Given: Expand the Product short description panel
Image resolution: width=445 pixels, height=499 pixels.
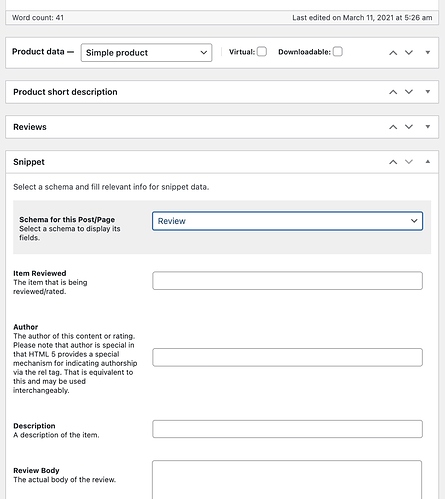Looking at the screenshot, I should point(428,92).
